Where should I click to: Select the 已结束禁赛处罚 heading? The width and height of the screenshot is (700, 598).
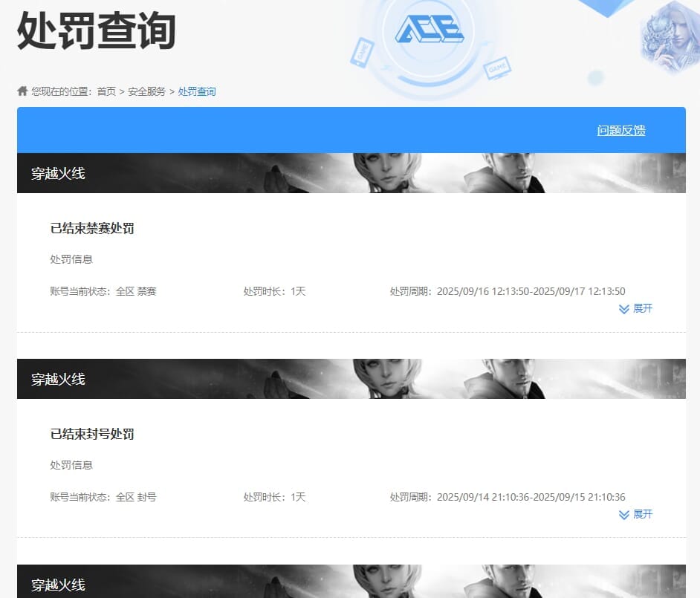[92, 228]
